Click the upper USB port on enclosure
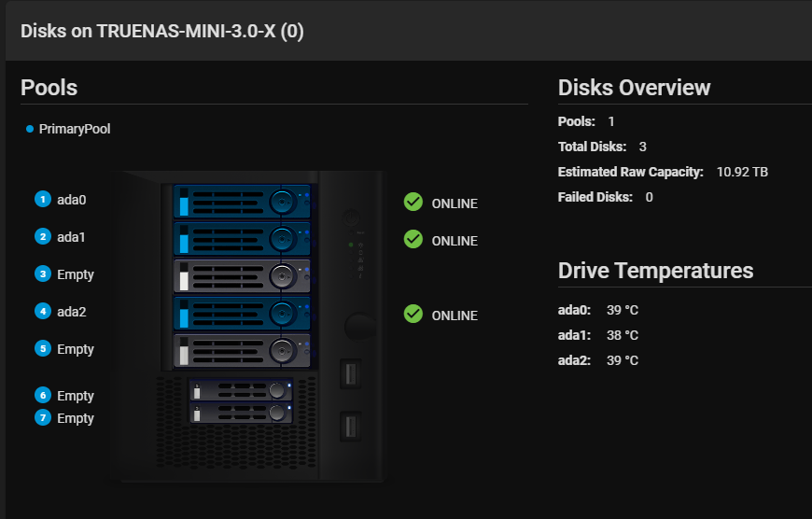The width and height of the screenshot is (812, 519). click(x=351, y=374)
